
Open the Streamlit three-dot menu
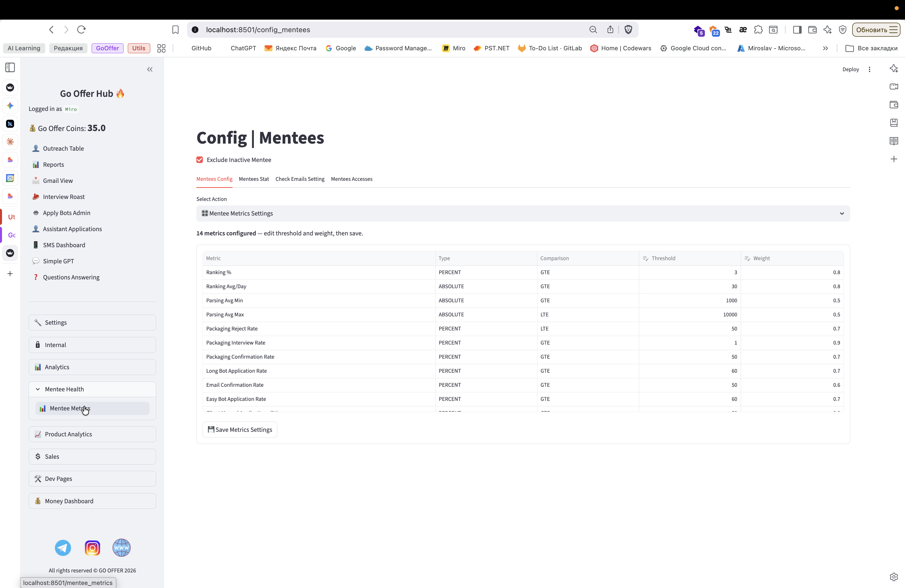pos(869,69)
